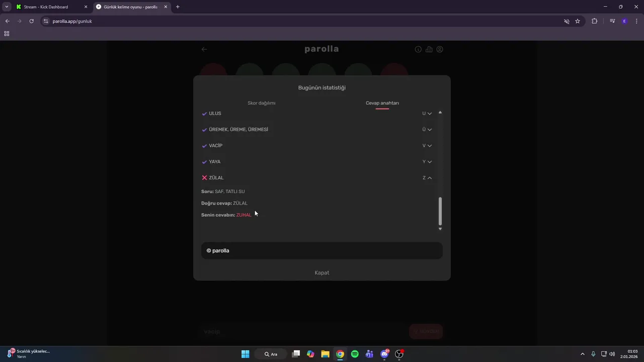Image resolution: width=644 pixels, height=362 pixels.
Task: Close the statistics dialog with Kapat
Action: click(322, 273)
